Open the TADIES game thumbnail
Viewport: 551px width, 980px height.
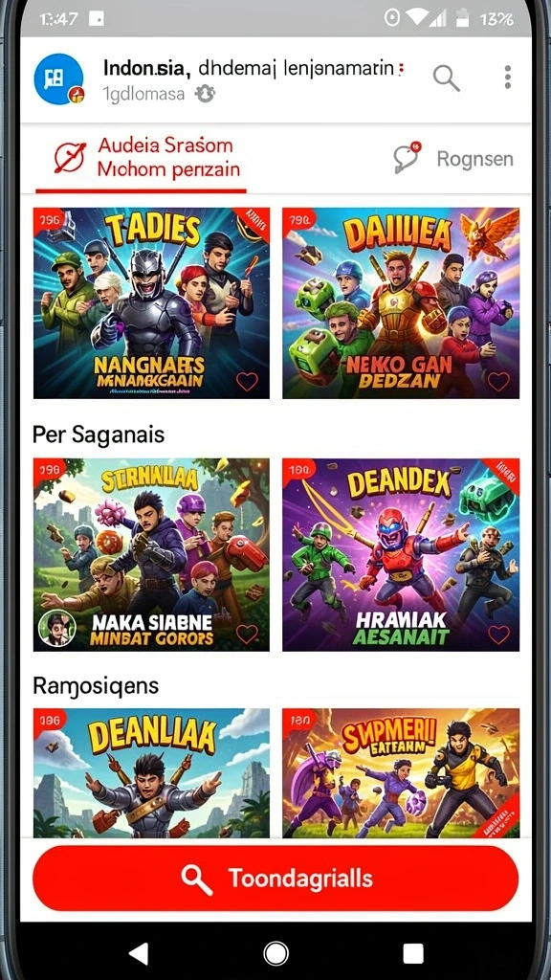tap(152, 303)
